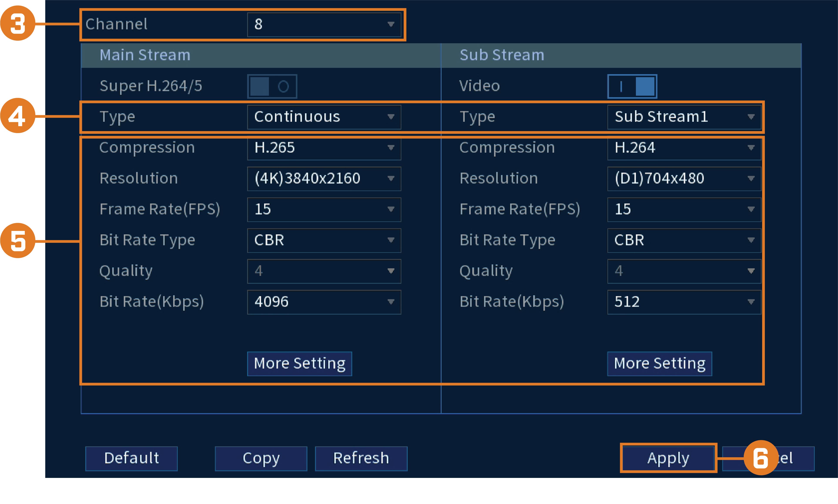Select the Sub Stream header
This screenshot has height=504, width=838.
pos(621,55)
